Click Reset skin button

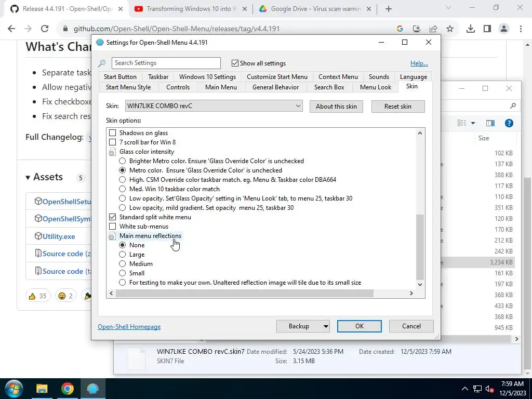point(397,106)
